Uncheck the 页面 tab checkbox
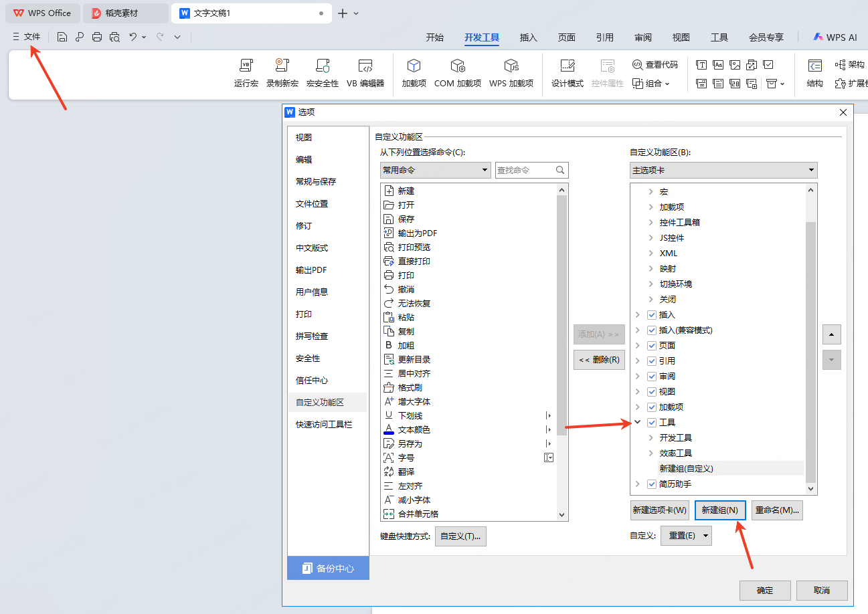Image resolution: width=868 pixels, height=614 pixels. [652, 346]
